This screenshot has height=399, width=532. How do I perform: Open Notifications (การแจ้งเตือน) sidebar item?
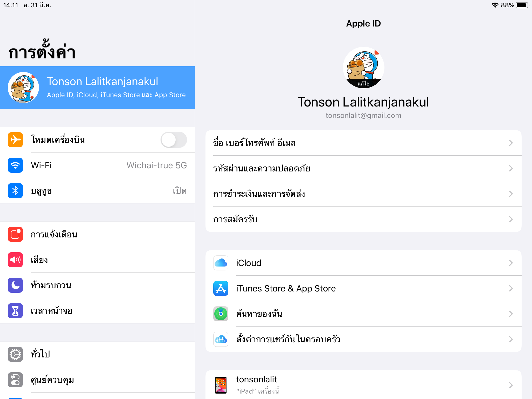(97, 234)
